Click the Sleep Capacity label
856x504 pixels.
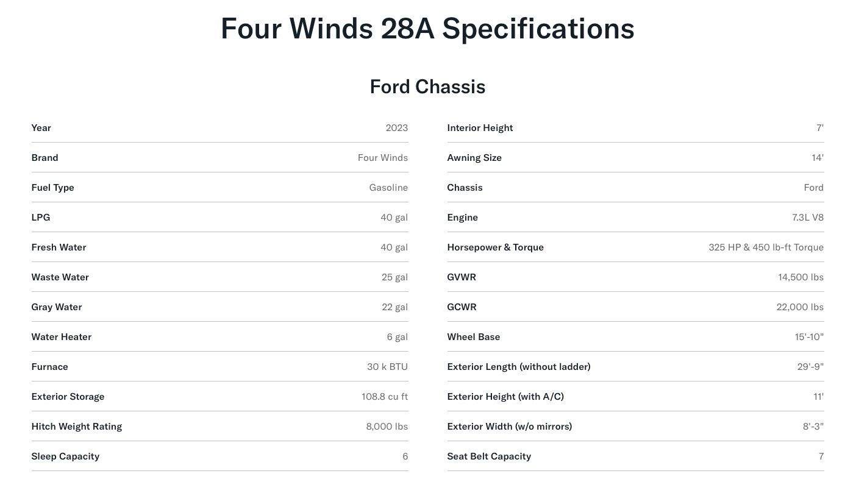tap(65, 456)
